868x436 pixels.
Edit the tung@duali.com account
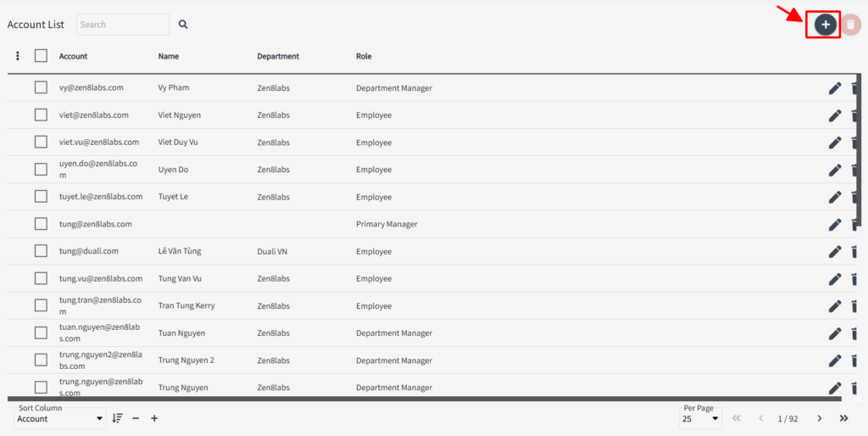tap(835, 251)
